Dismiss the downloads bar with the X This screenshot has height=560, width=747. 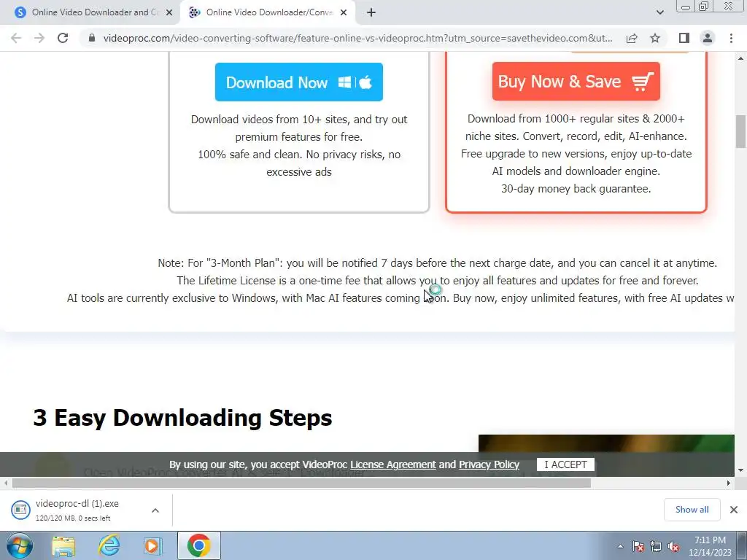[734, 510]
